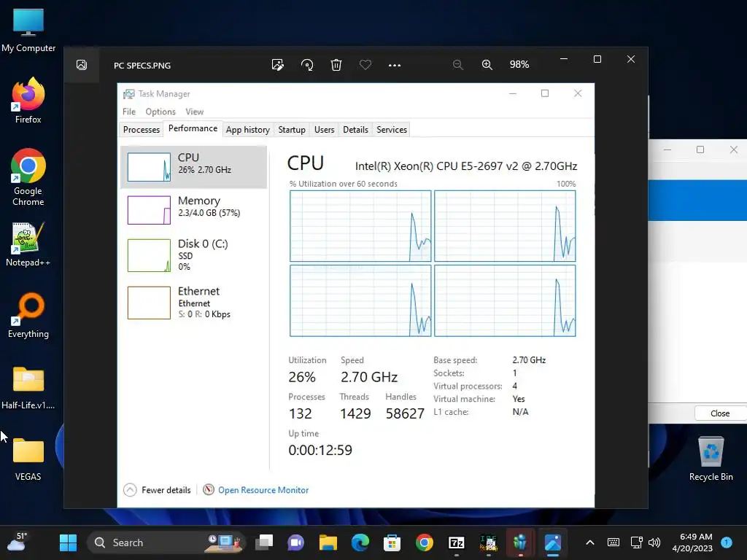Click the 2.70 GHz Base speed value
747x560 pixels.
pos(529,360)
